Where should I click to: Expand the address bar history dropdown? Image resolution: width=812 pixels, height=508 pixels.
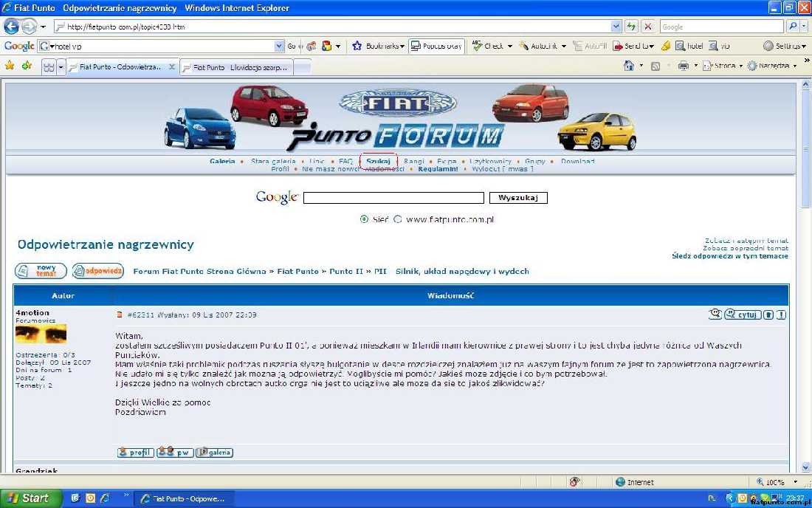click(616, 27)
